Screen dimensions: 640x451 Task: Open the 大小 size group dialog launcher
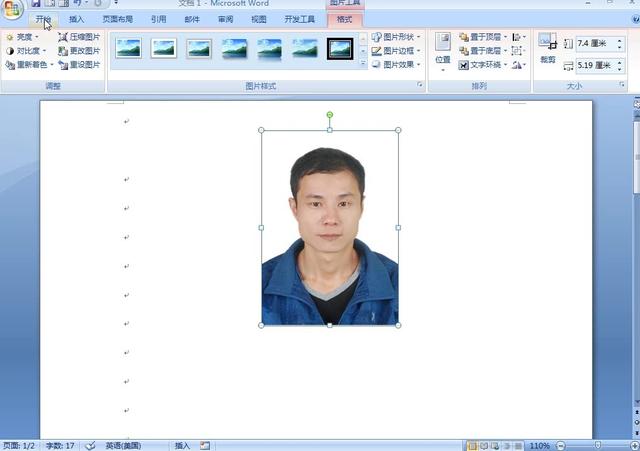(x=622, y=84)
